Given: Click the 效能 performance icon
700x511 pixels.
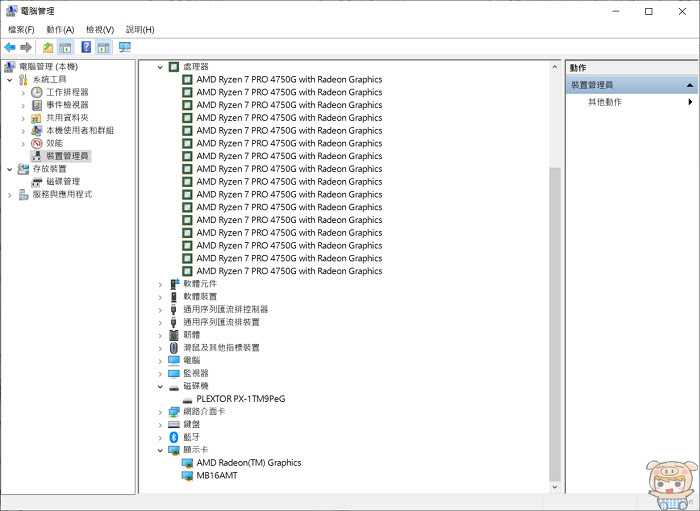Looking at the screenshot, I should point(37,143).
